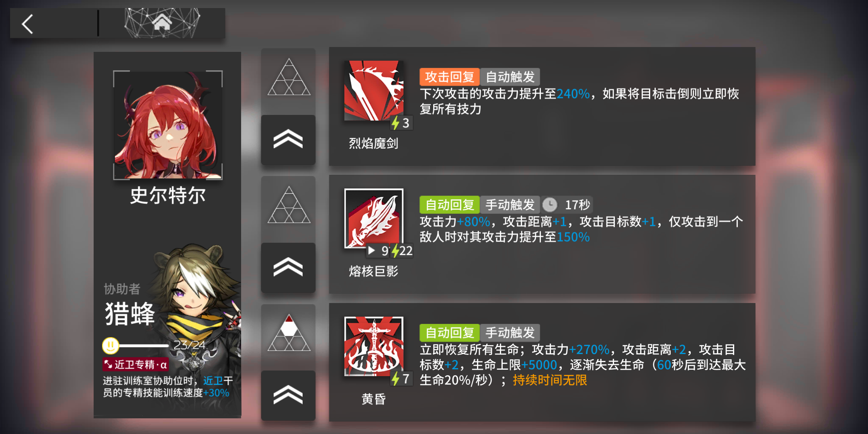Upgrade 烈焰魔剑 with double-chevron button
The height and width of the screenshot is (434, 868).
click(288, 140)
